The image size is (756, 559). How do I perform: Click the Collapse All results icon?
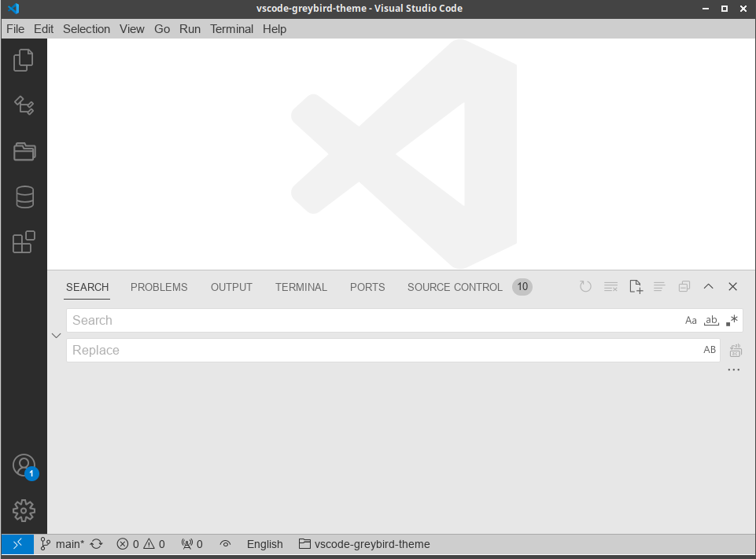[684, 287]
